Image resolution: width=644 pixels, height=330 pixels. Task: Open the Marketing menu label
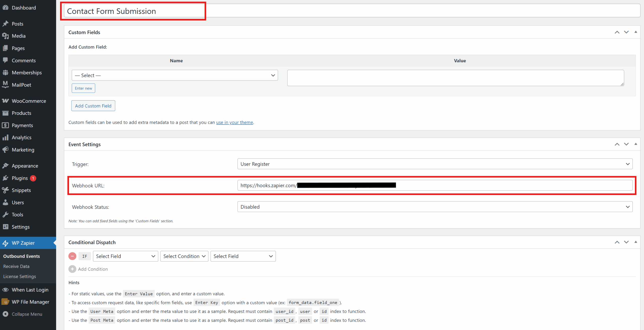(x=23, y=150)
